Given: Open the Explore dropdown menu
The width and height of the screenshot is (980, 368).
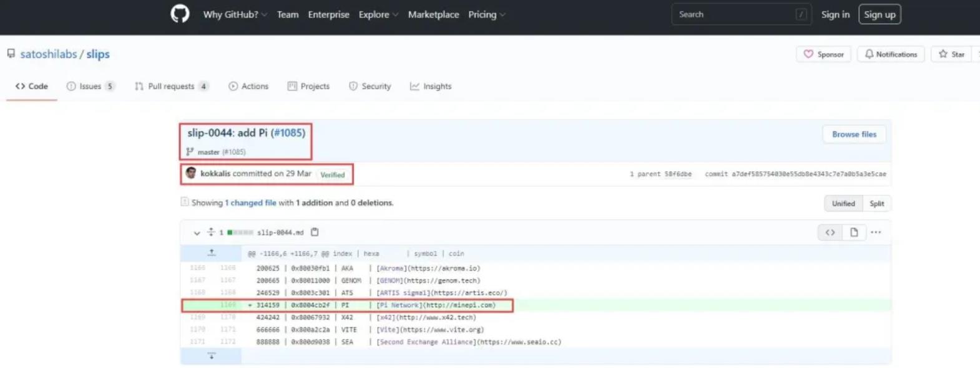Looking at the screenshot, I should click(378, 14).
